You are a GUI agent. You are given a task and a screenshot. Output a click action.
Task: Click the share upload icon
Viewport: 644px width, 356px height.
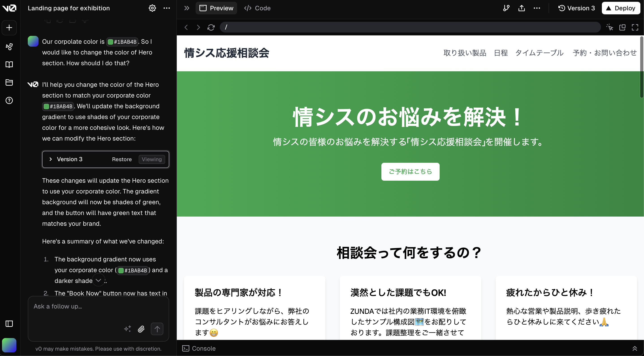click(x=521, y=8)
